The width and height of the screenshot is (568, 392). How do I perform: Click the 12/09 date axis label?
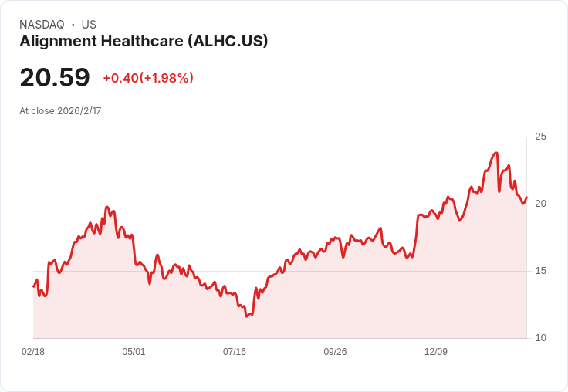[x=436, y=352]
